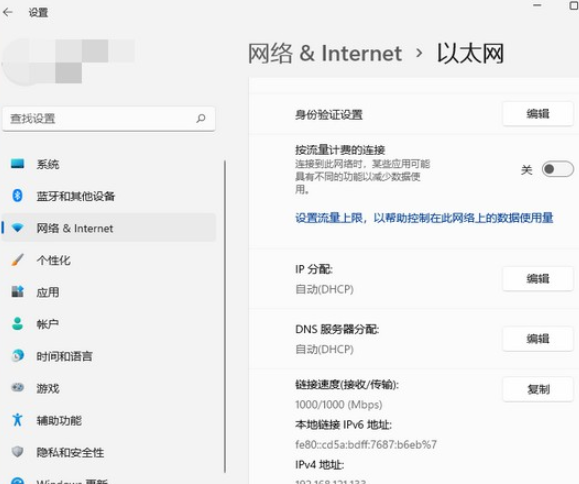Open the 帐户 person icon
579x484 pixels.
[17, 324]
